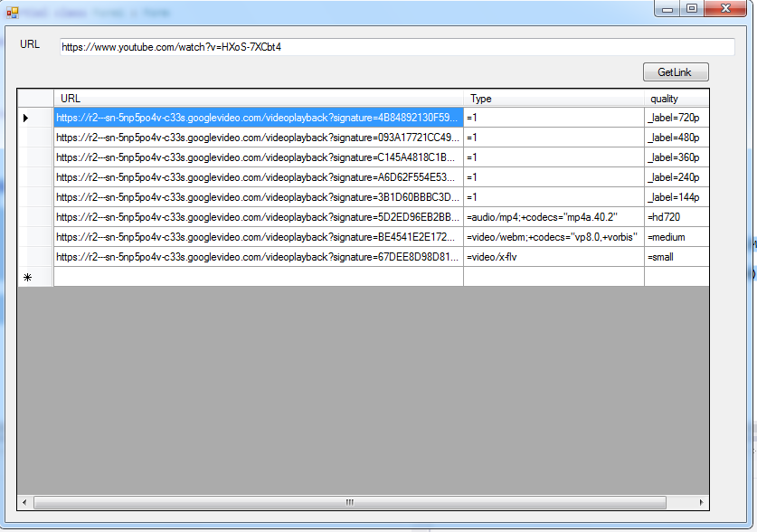Select the =hd720 quality cell
The height and width of the screenshot is (532, 757).
[x=677, y=217]
